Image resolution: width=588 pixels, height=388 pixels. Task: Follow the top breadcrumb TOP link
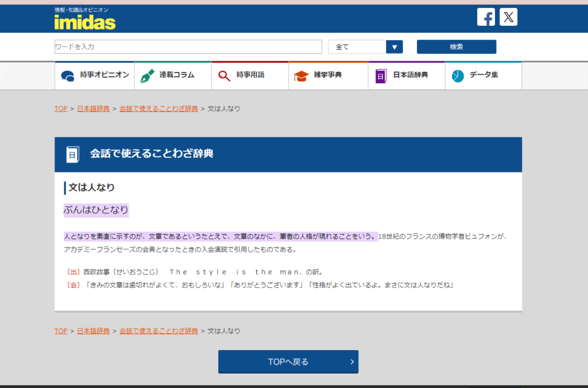(x=61, y=109)
